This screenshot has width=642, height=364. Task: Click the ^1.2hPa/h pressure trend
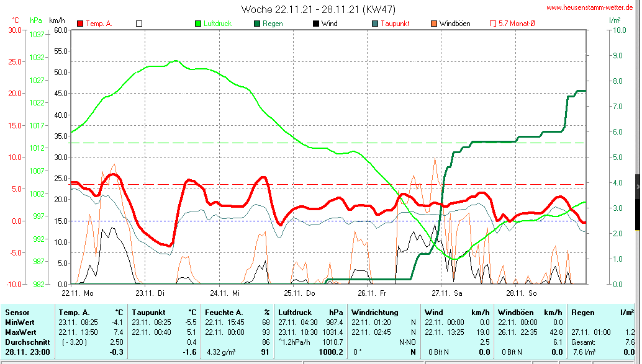tap(294, 342)
